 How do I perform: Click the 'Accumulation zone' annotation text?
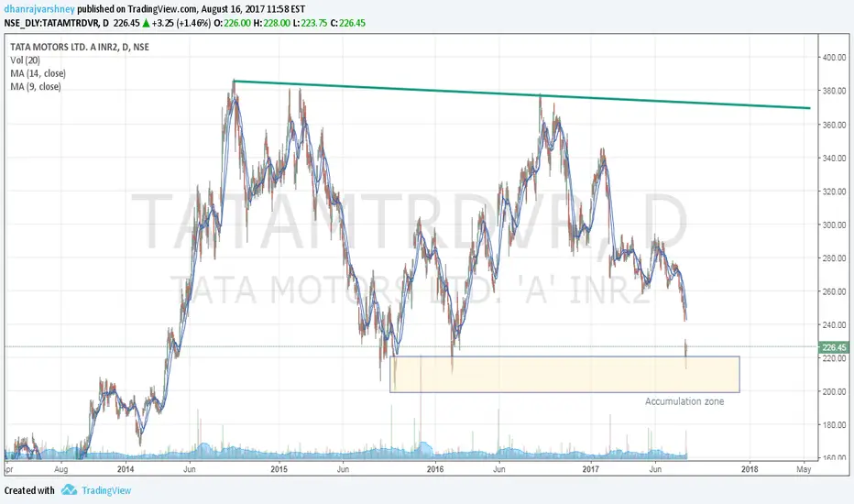(684, 401)
